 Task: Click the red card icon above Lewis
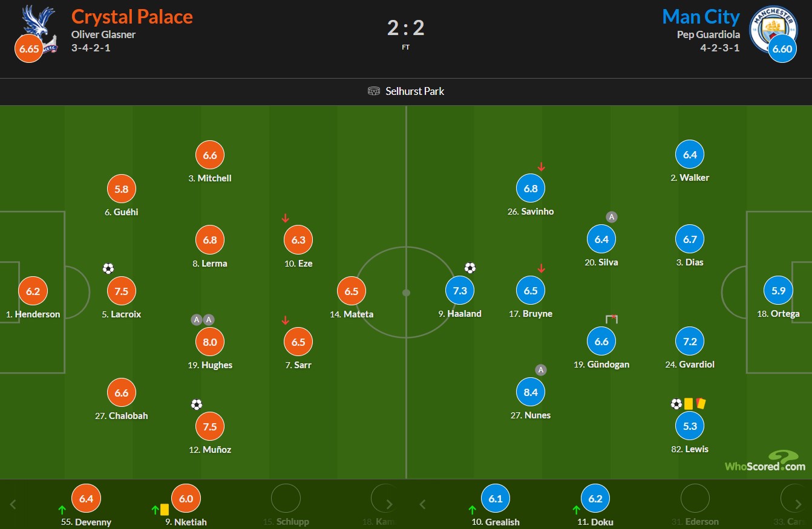pos(701,403)
